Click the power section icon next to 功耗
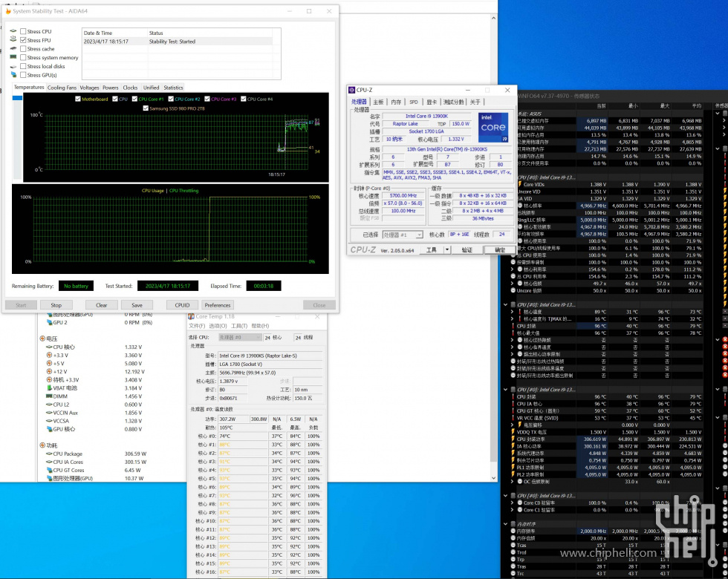The width and height of the screenshot is (728, 579). (x=42, y=445)
